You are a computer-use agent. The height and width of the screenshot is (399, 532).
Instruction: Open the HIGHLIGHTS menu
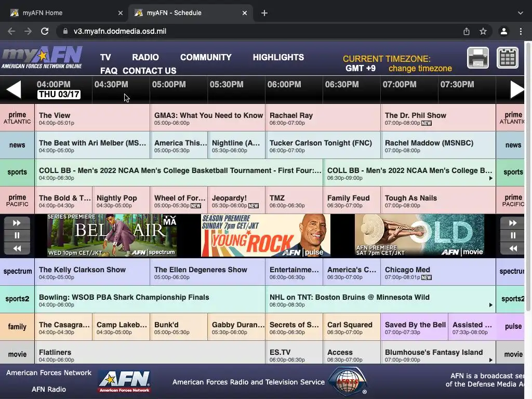278,57
